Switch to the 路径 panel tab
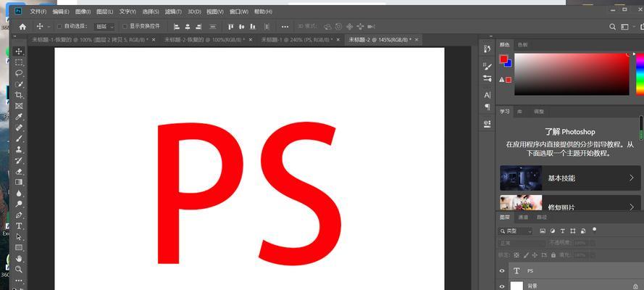The image size is (644, 290). [x=542, y=217]
